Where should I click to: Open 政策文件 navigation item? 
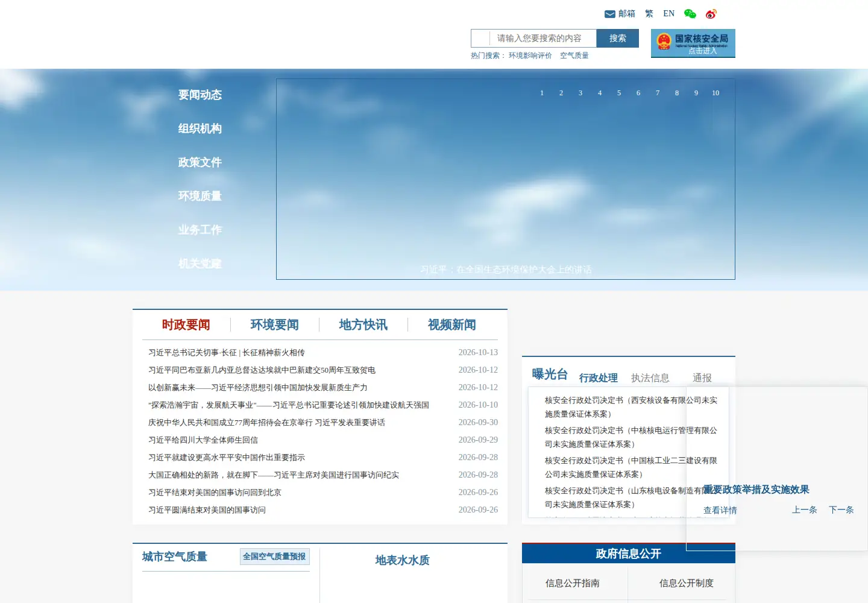[200, 162]
